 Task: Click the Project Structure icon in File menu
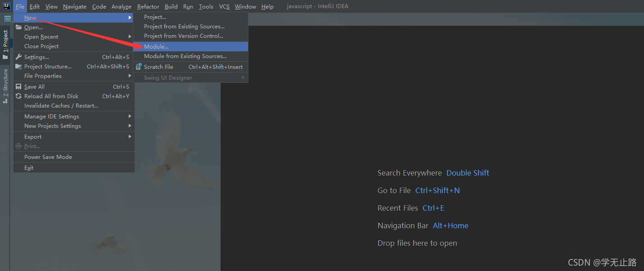point(18,66)
